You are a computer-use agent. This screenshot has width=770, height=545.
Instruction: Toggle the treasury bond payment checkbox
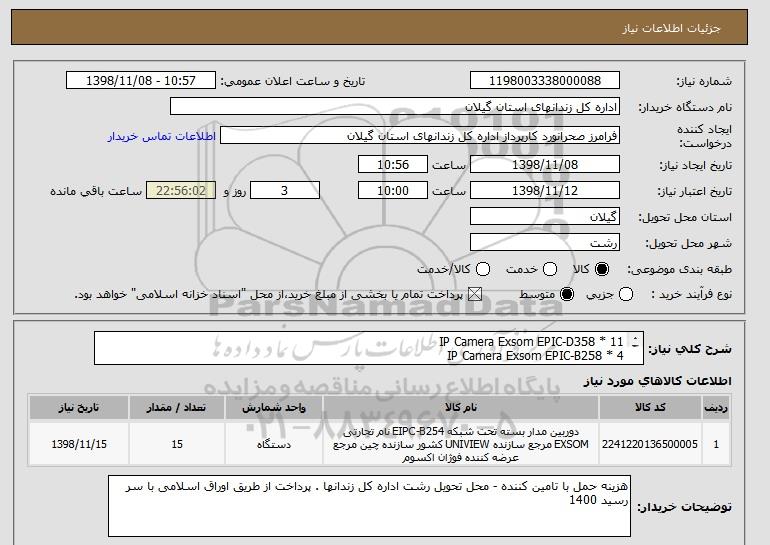(474, 295)
